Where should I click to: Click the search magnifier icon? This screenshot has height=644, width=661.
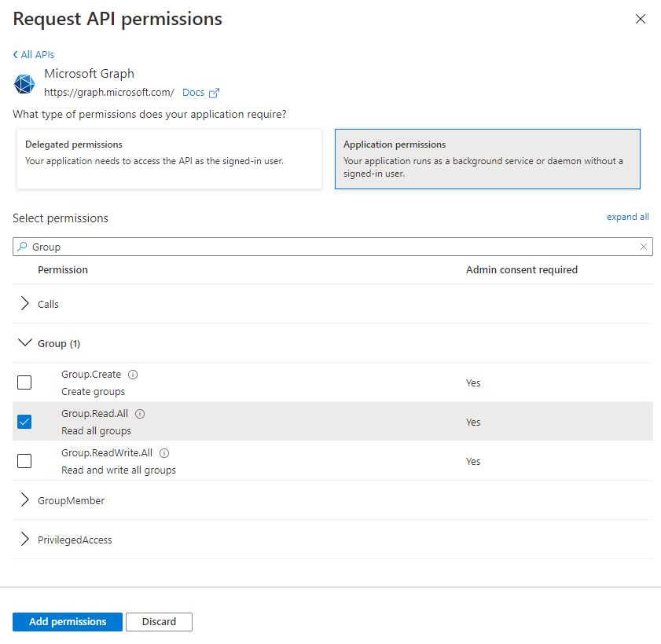coord(22,247)
